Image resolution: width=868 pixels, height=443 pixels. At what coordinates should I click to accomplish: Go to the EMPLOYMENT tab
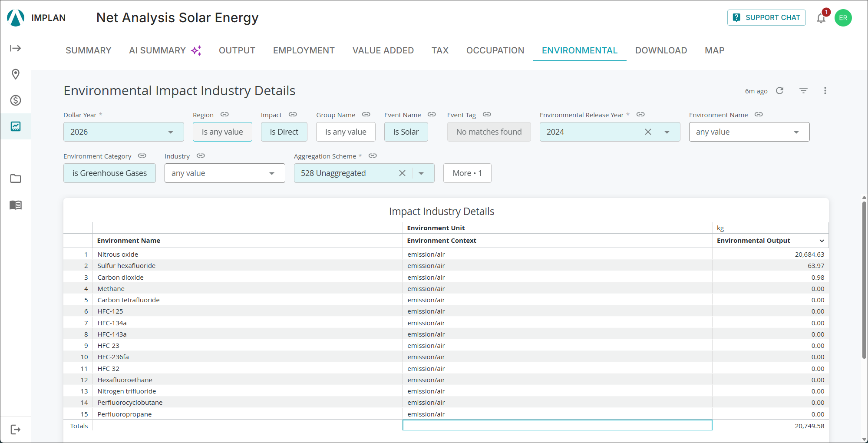304,50
